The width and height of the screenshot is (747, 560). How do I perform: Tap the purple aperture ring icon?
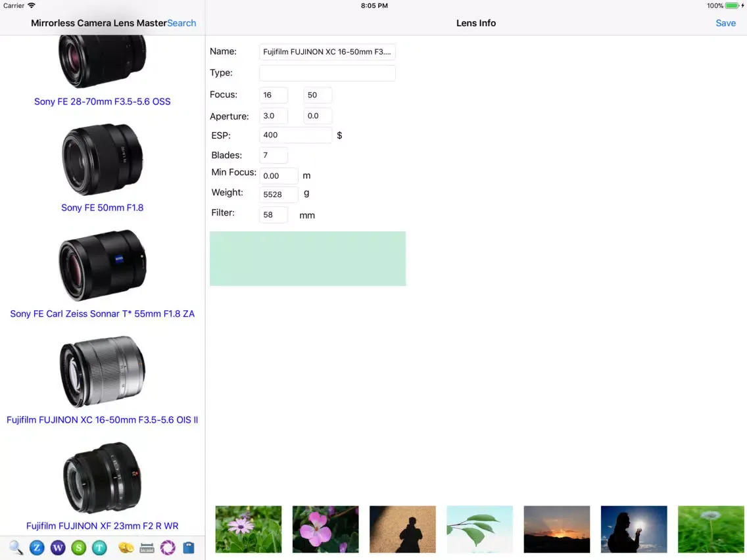tap(168, 548)
